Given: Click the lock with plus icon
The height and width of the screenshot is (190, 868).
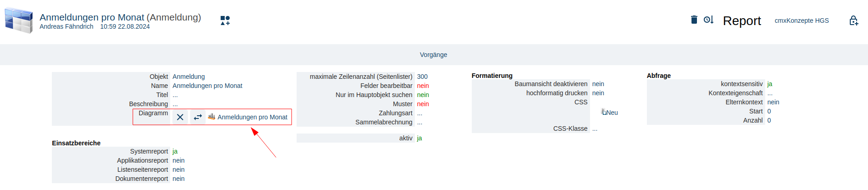Looking at the screenshot, I should point(853,21).
